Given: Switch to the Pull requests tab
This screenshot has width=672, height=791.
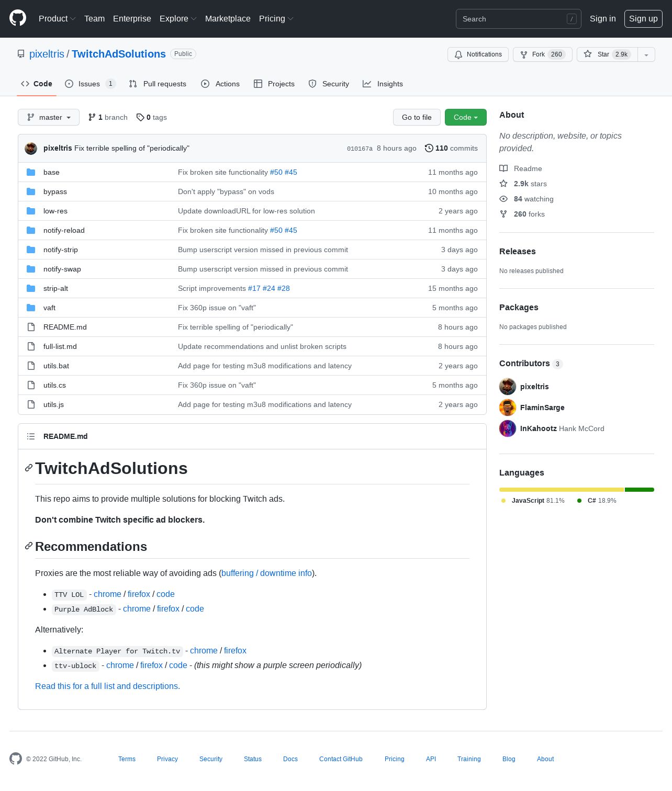Looking at the screenshot, I should pyautogui.click(x=158, y=84).
